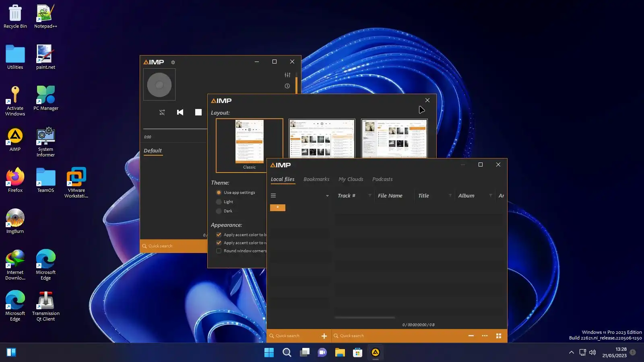Switch to grid view via the tiles icon
Viewport: 644px width, 362px height.
tap(499, 336)
